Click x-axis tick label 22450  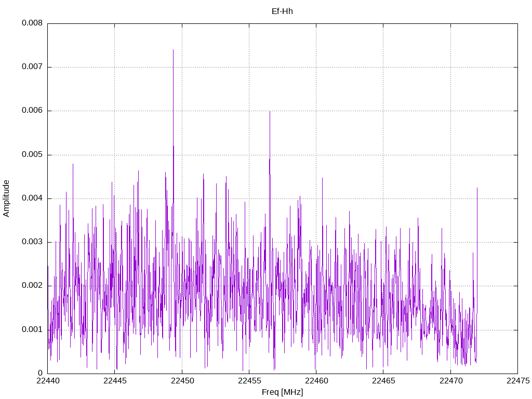click(x=182, y=381)
